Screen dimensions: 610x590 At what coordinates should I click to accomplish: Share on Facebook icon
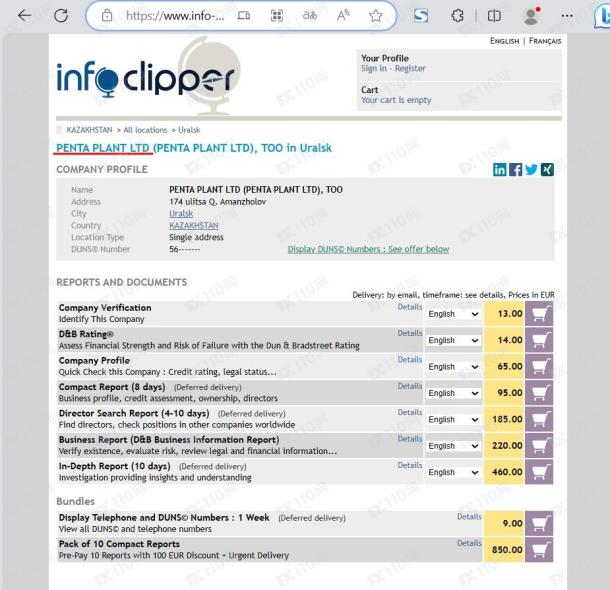pyautogui.click(x=515, y=170)
